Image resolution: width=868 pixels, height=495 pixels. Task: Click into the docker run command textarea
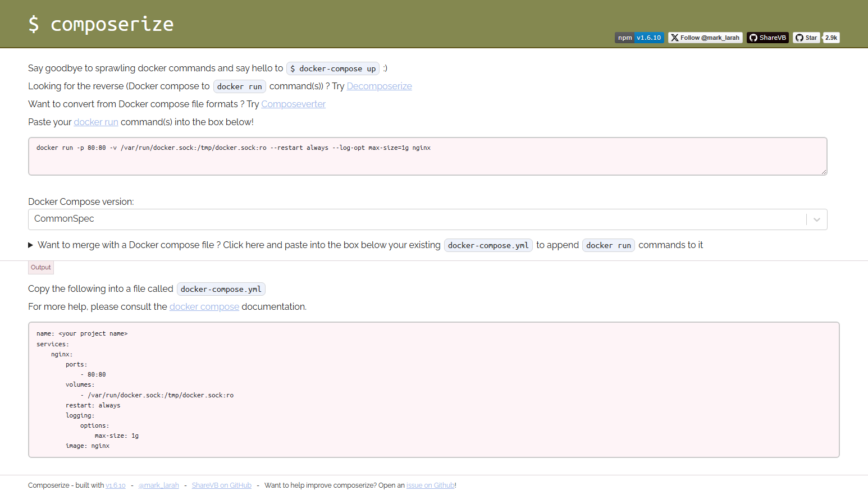pyautogui.click(x=428, y=156)
